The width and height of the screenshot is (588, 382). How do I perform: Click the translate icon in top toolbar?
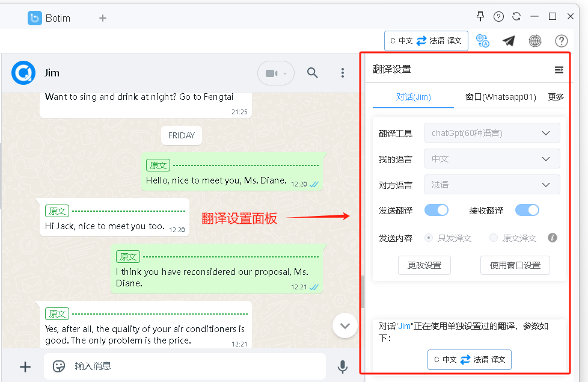pos(482,41)
